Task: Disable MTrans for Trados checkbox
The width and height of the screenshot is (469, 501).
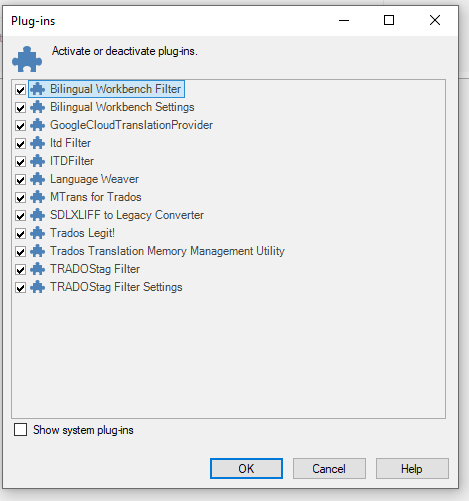Action: tap(20, 198)
